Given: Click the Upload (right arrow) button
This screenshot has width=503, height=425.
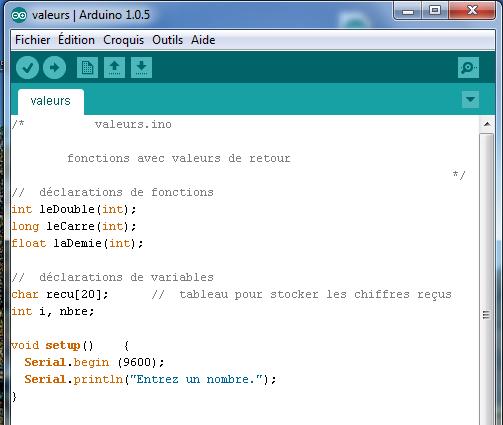Looking at the screenshot, I should (x=54, y=68).
